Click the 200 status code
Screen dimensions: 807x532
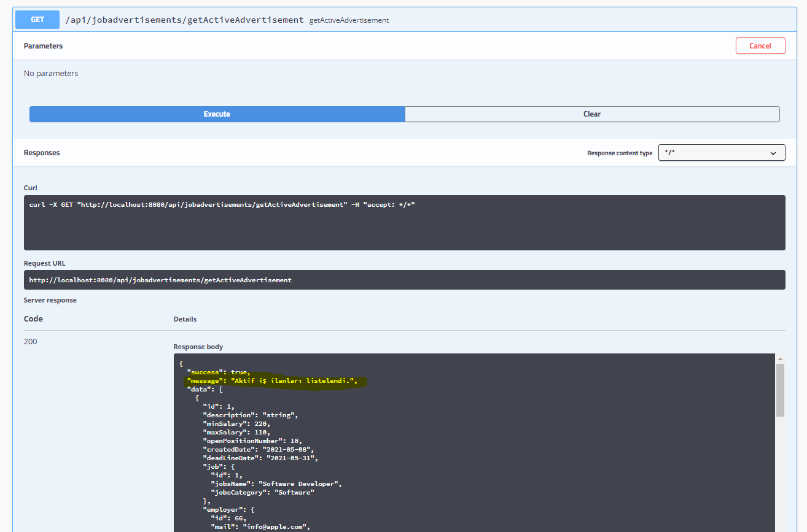pos(30,341)
